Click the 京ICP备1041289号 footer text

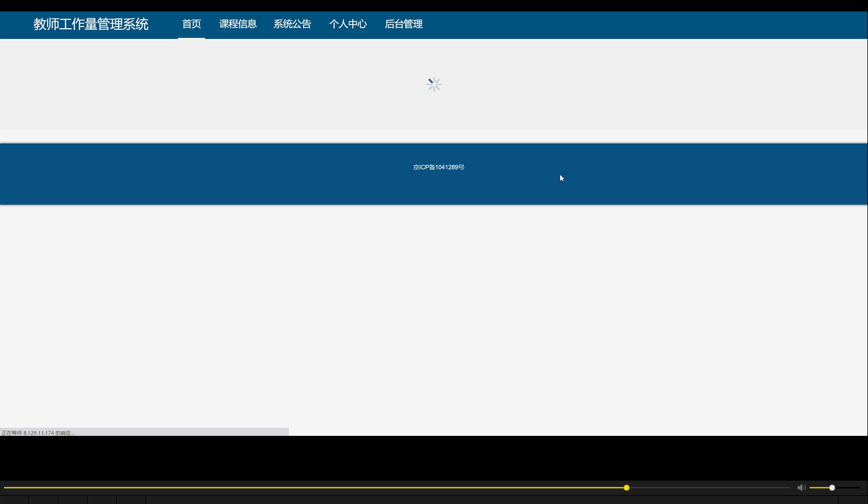(x=439, y=167)
